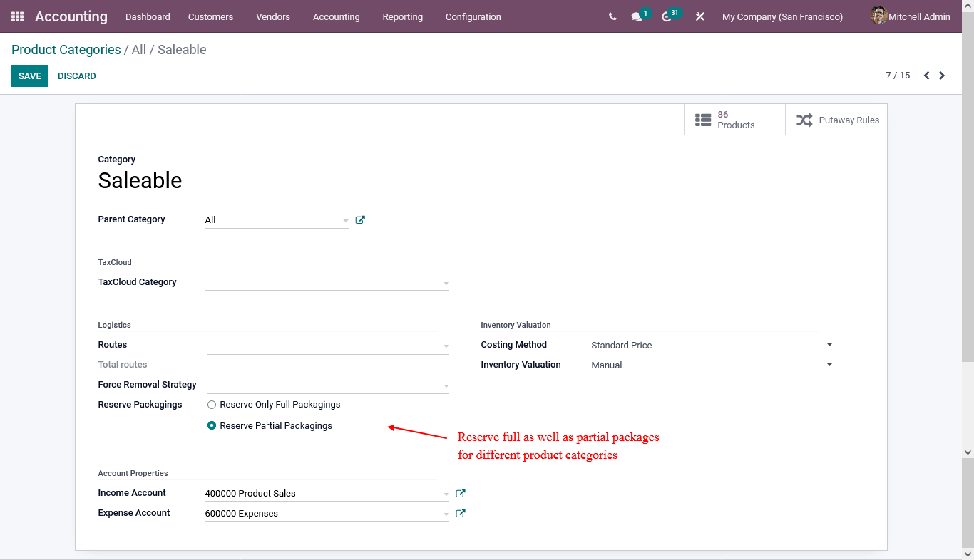974x560 pixels.
Task: Click the phone call icon
Action: click(x=612, y=16)
